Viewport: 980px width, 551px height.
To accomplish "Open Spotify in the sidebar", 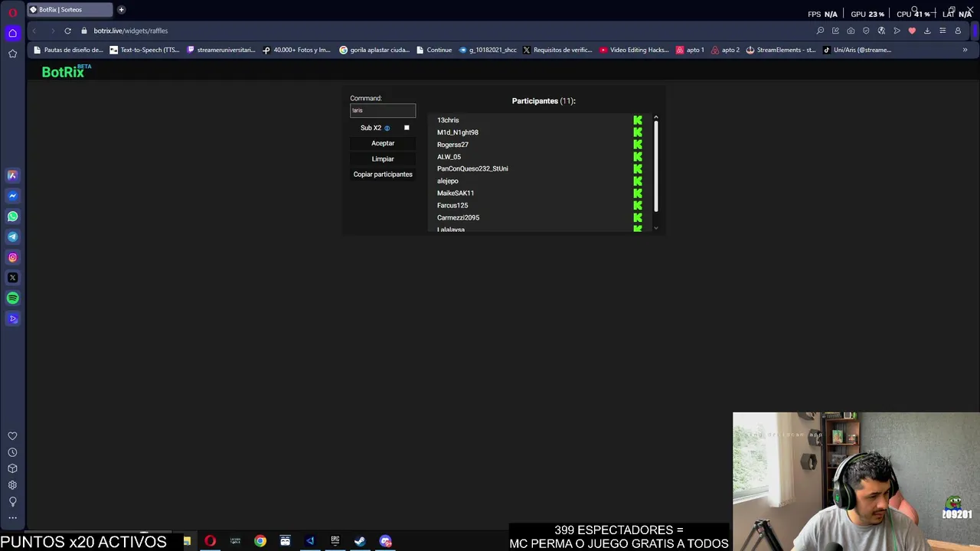I will click(12, 298).
